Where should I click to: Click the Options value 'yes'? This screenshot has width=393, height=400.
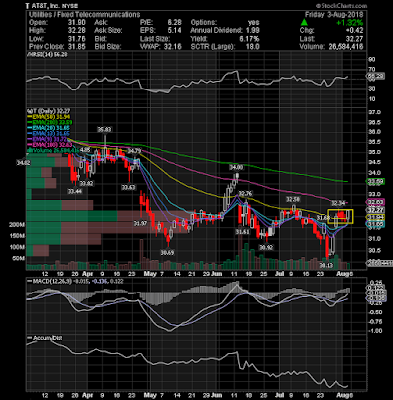pos(254,23)
